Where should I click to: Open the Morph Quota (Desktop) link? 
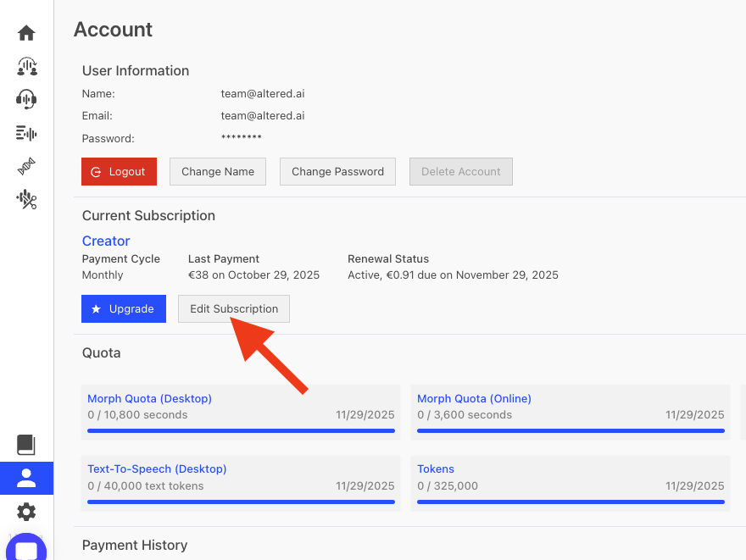tap(149, 398)
